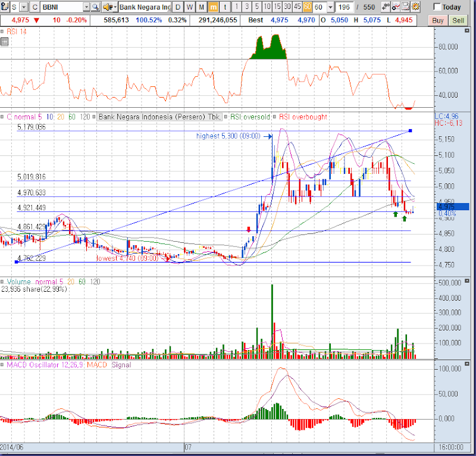Click the Sell button

pyautogui.click(x=458, y=20)
